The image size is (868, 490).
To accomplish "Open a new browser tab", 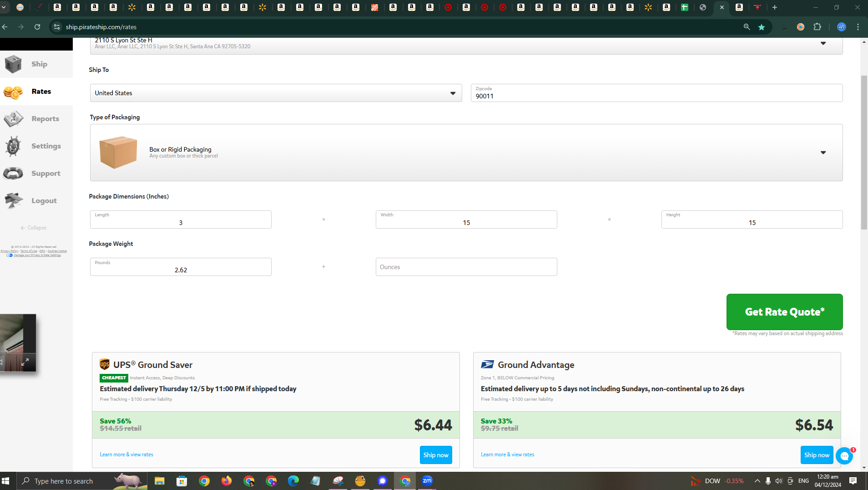I will pyautogui.click(x=775, y=7).
